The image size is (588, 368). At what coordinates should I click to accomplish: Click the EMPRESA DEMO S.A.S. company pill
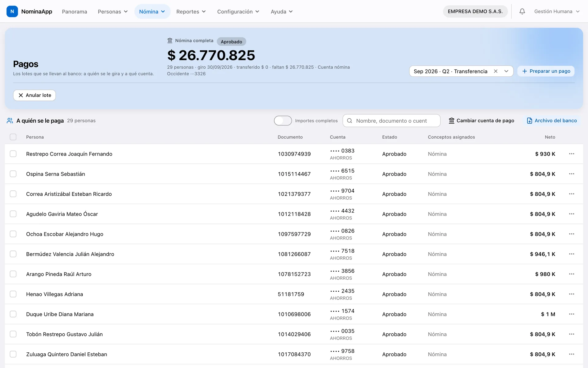pos(475,11)
